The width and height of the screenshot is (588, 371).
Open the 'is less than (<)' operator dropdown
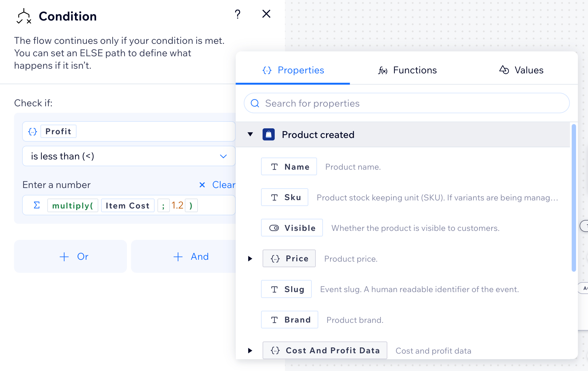pos(129,156)
